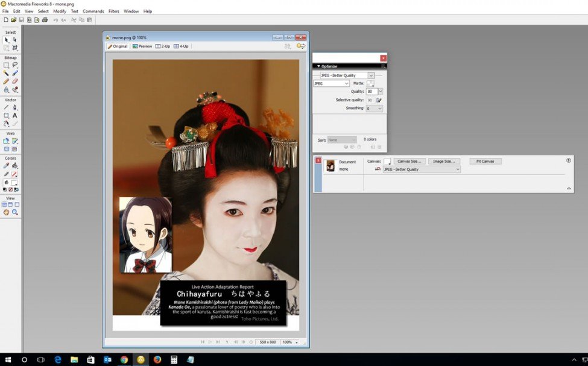This screenshot has width=588, height=366.
Task: Hide slices and hotspots
Action: click(6, 150)
